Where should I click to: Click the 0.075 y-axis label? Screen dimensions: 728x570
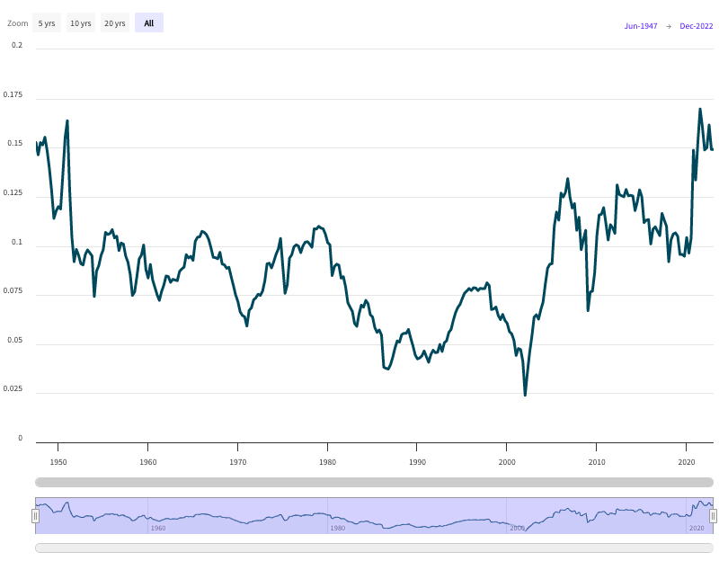tap(13, 290)
